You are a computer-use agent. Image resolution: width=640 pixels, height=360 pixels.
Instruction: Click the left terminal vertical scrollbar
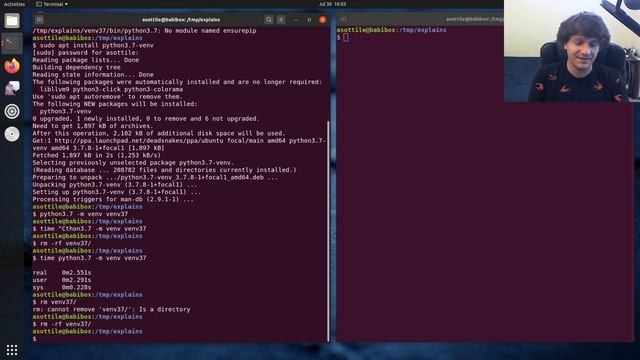328,231
